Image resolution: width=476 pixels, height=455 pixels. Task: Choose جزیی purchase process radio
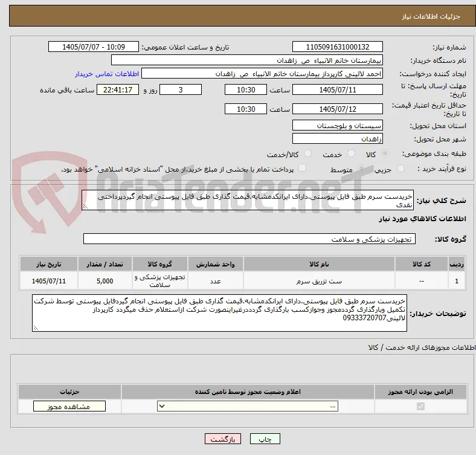tap(400, 168)
